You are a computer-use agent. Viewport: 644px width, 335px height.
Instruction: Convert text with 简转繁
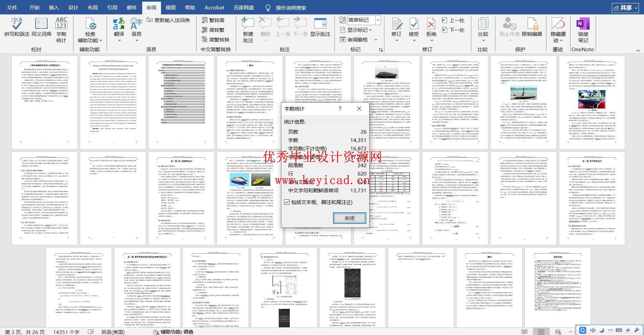click(x=213, y=30)
